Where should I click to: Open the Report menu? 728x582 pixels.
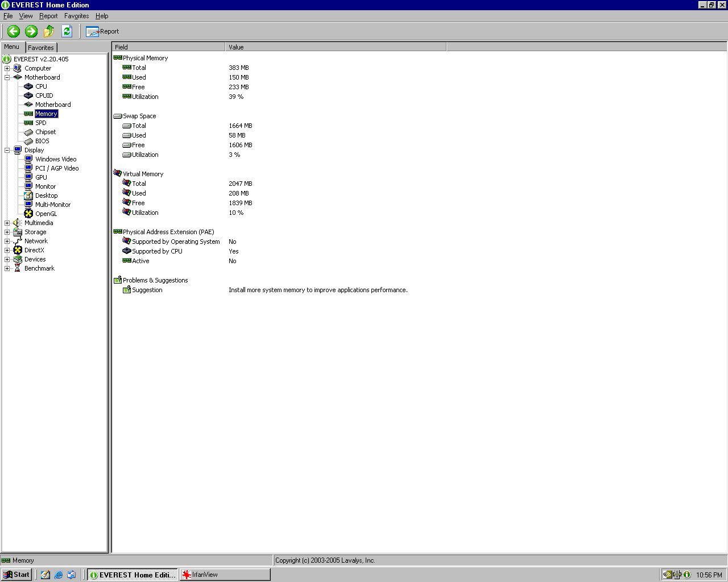tap(48, 16)
